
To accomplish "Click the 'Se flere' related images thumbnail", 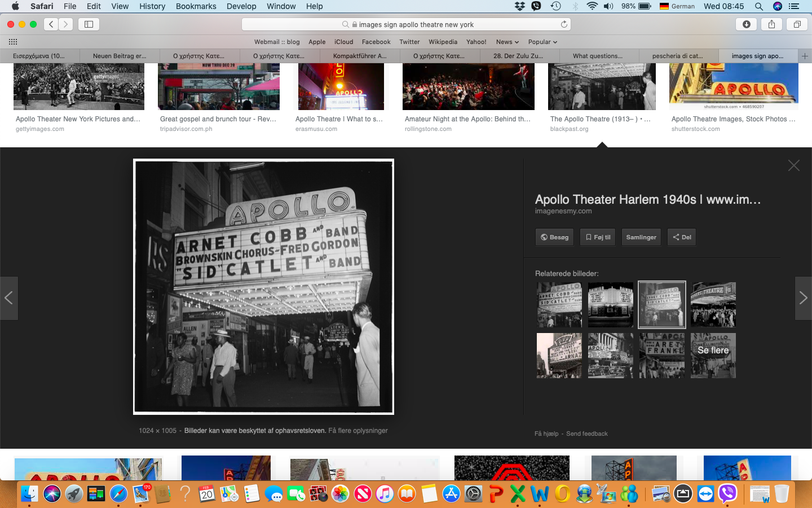I will [713, 356].
